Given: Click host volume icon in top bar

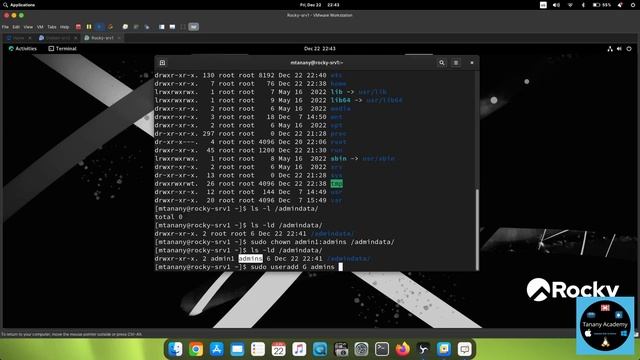Looking at the screenshot, I should click(556, 5).
